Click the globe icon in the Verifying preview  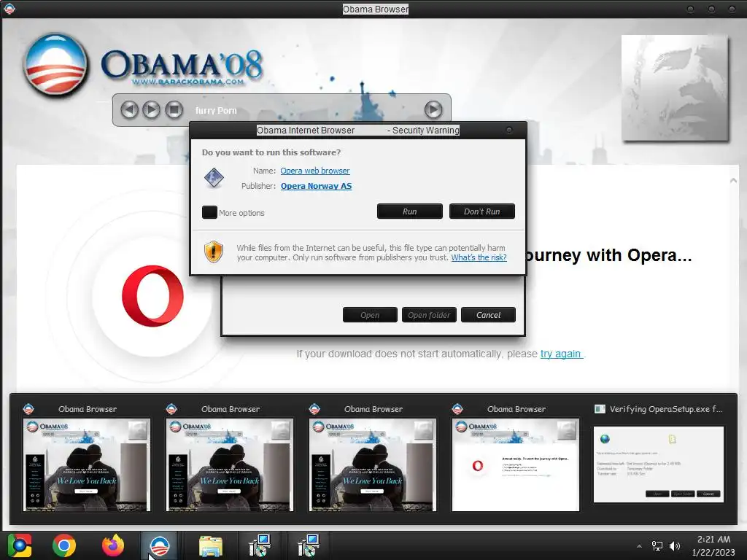(605, 438)
